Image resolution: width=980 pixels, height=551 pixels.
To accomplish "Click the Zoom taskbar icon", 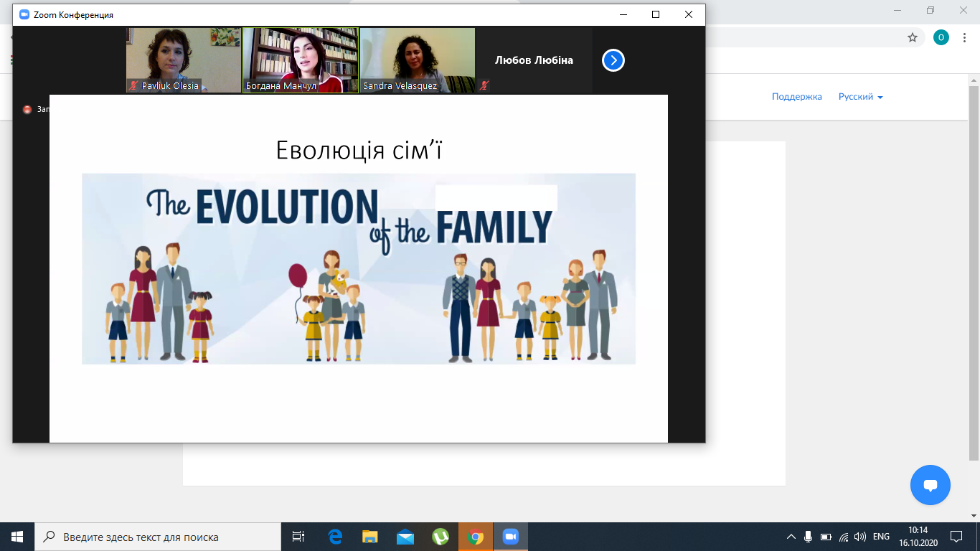I will [x=510, y=537].
